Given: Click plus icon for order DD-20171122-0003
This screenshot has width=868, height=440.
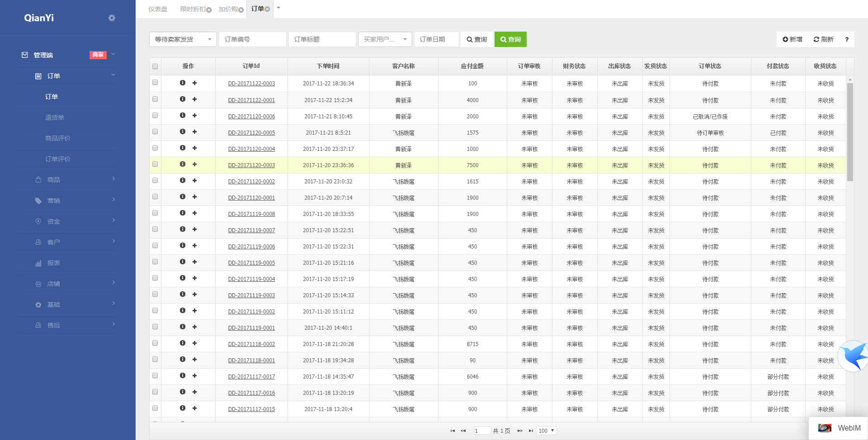Looking at the screenshot, I should coord(194,83).
